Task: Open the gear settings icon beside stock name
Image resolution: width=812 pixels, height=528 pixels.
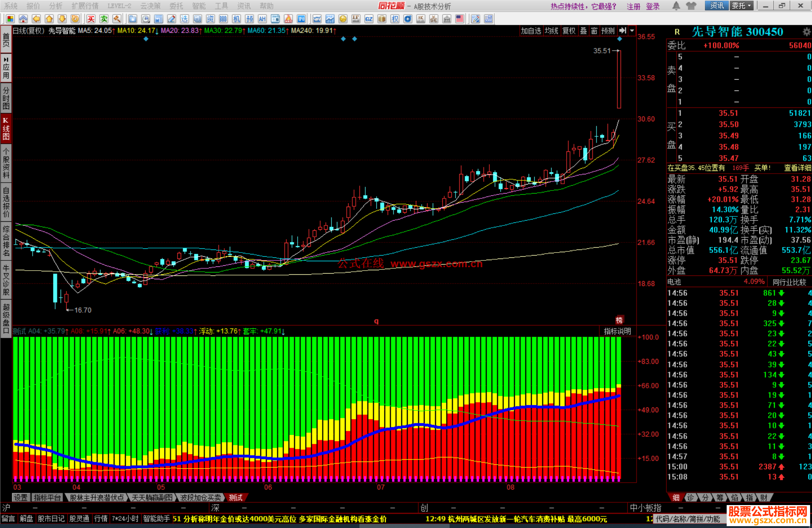Action: [x=806, y=32]
